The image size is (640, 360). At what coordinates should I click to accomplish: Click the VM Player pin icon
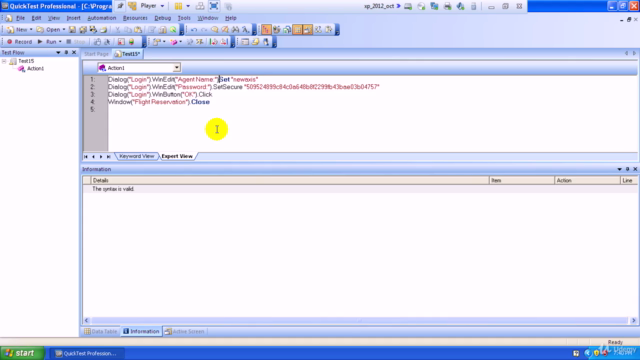coord(120,6)
